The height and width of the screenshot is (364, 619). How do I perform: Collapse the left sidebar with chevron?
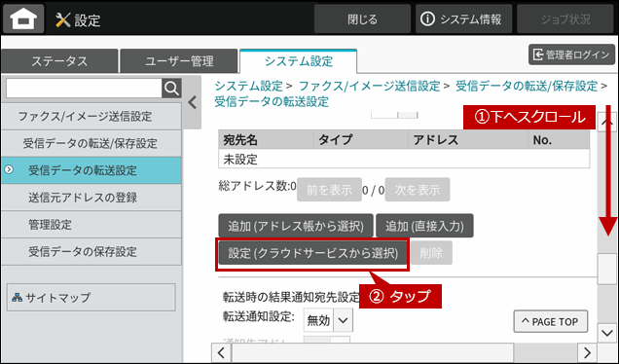coord(193,102)
